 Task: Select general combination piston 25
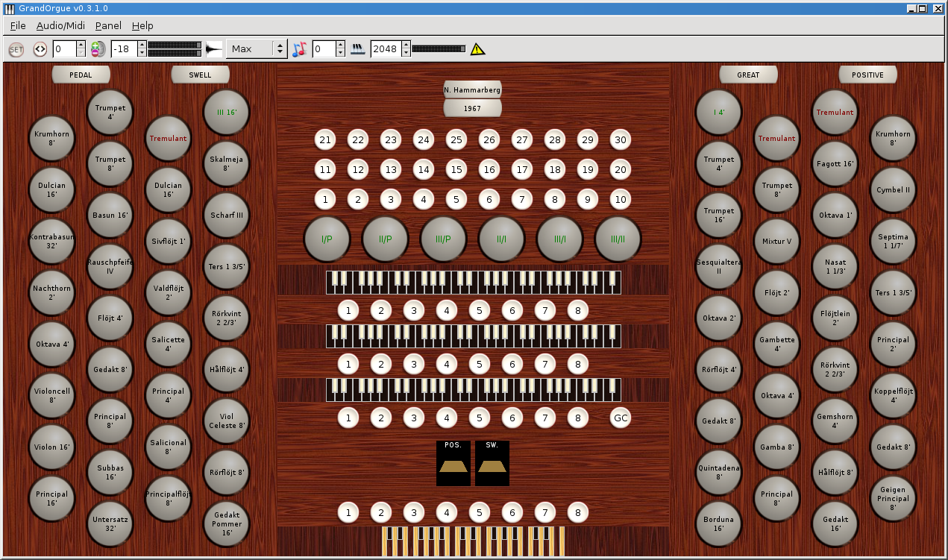point(456,139)
